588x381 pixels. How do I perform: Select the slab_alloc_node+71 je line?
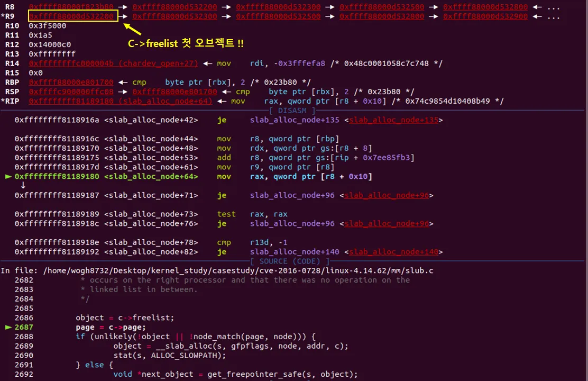pyautogui.click(x=224, y=195)
